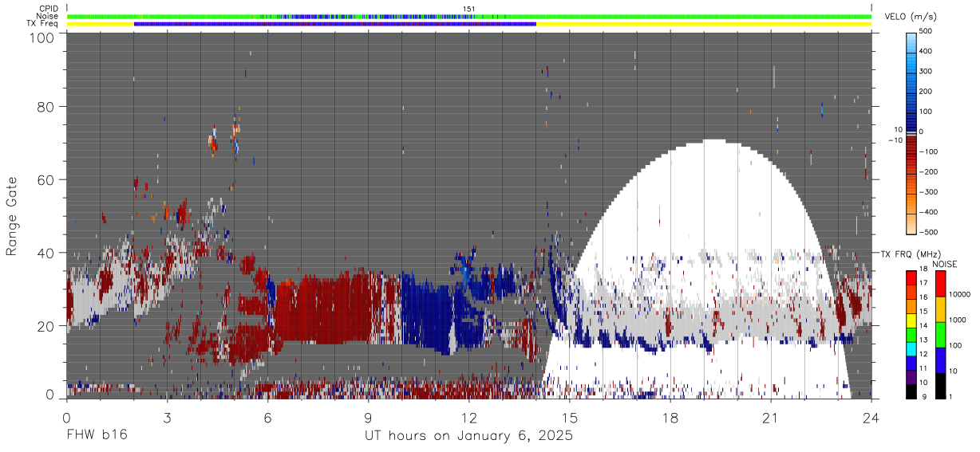Click the light blue top of velocity colorbar
The height and width of the screenshot is (452, 980).
coord(911,44)
